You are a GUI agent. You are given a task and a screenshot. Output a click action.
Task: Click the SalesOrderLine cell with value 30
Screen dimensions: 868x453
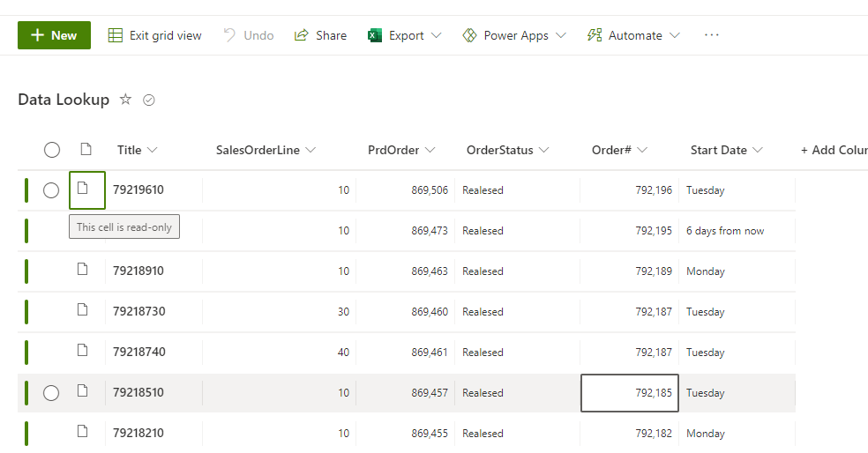[279, 311]
